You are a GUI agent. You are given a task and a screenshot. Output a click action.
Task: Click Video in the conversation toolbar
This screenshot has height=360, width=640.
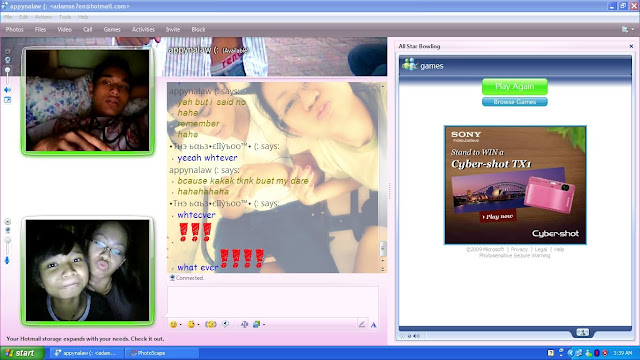coord(64,29)
